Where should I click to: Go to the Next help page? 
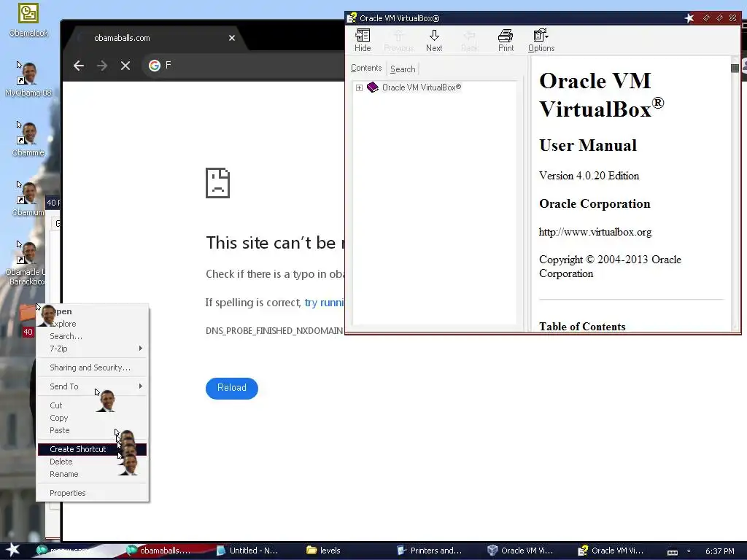pos(434,40)
